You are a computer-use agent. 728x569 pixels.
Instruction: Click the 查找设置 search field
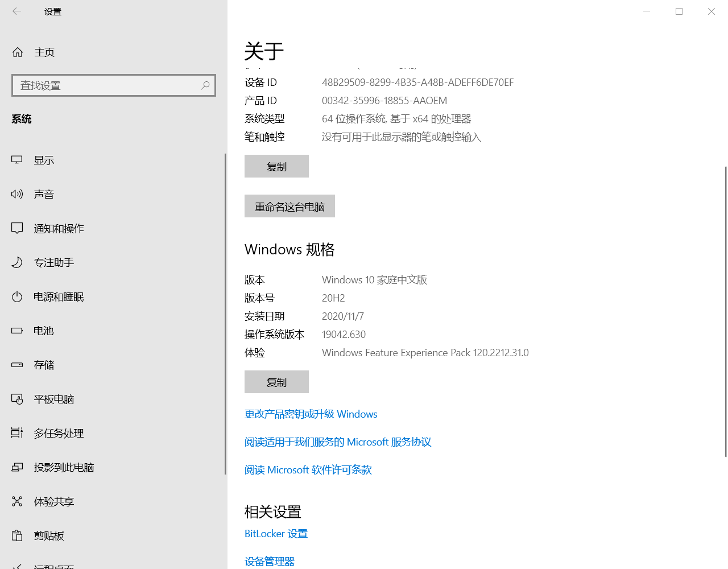[x=114, y=85]
